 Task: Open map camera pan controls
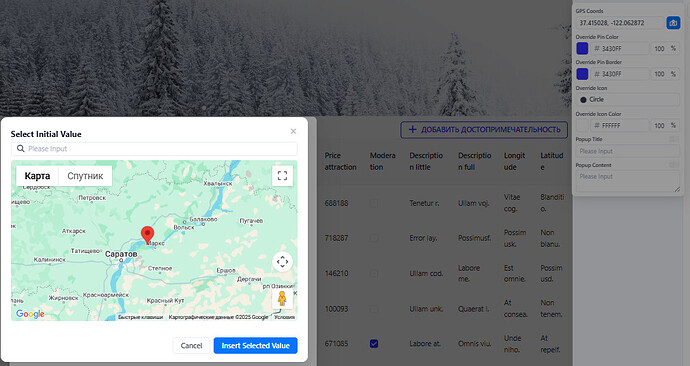pyautogui.click(x=283, y=262)
